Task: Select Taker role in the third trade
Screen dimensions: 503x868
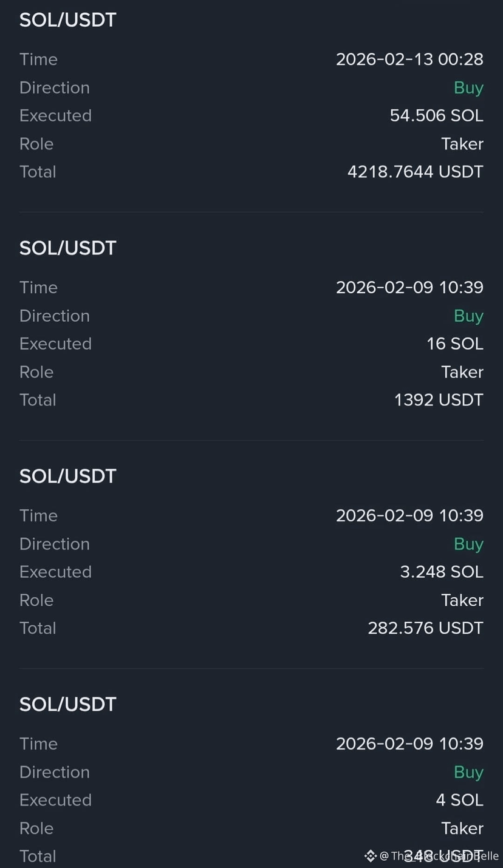Action: tap(462, 601)
